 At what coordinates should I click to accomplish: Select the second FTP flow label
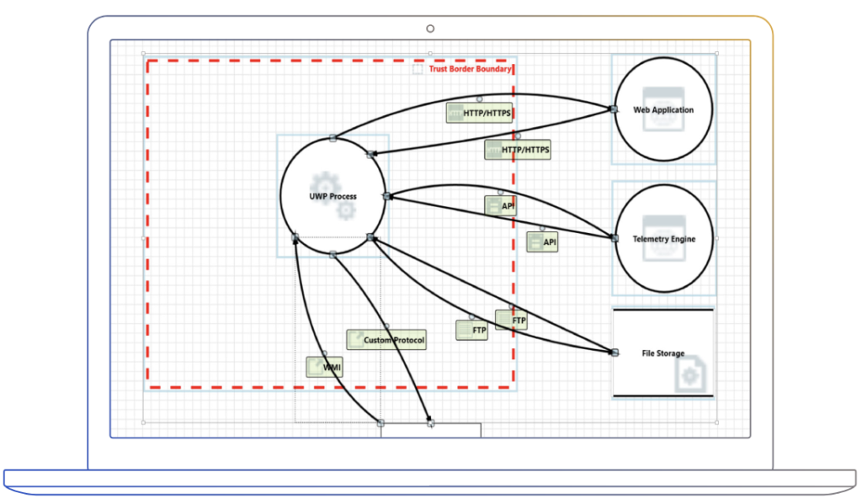(516, 319)
